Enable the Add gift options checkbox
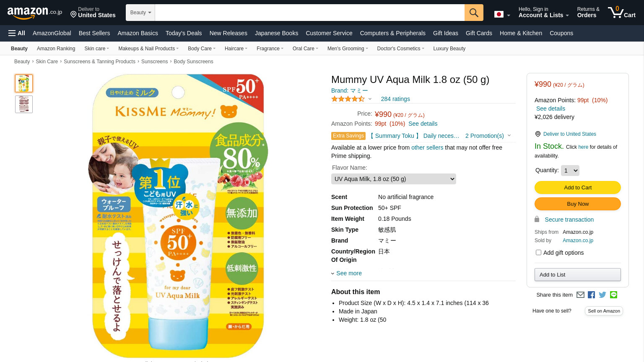The width and height of the screenshot is (644, 362). [538, 252]
